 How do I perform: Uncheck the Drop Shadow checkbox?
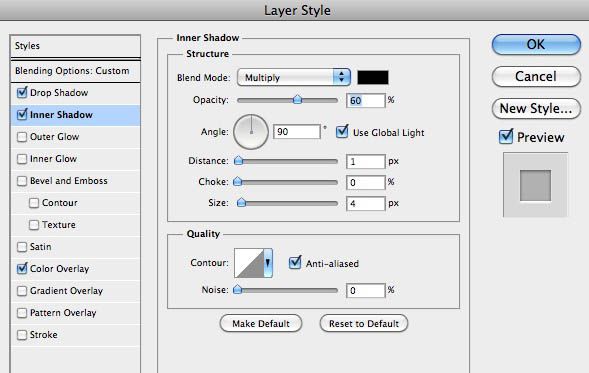click(22, 92)
